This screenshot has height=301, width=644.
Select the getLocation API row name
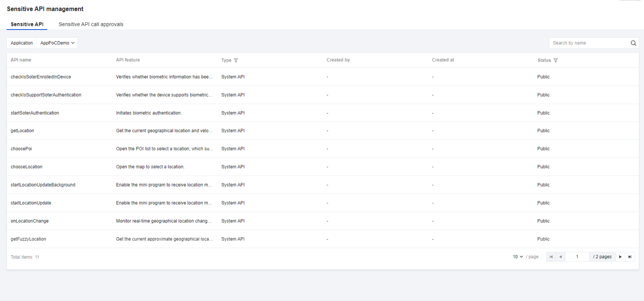point(23,131)
